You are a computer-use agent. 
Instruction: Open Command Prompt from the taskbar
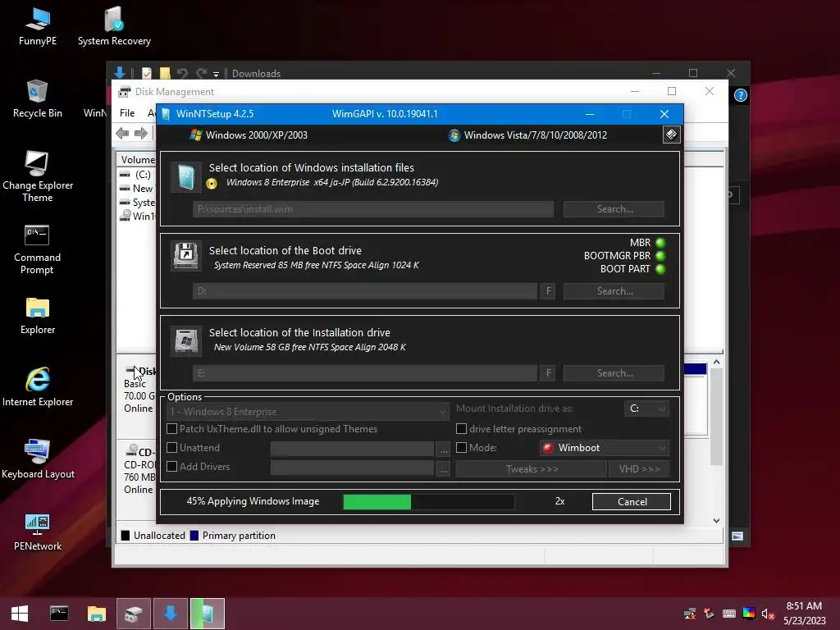coord(59,614)
